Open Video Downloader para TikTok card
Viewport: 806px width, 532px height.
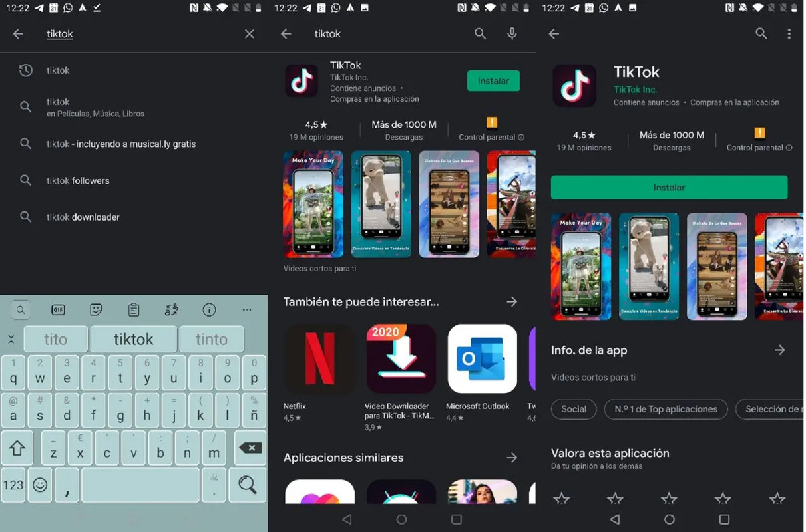click(x=401, y=378)
